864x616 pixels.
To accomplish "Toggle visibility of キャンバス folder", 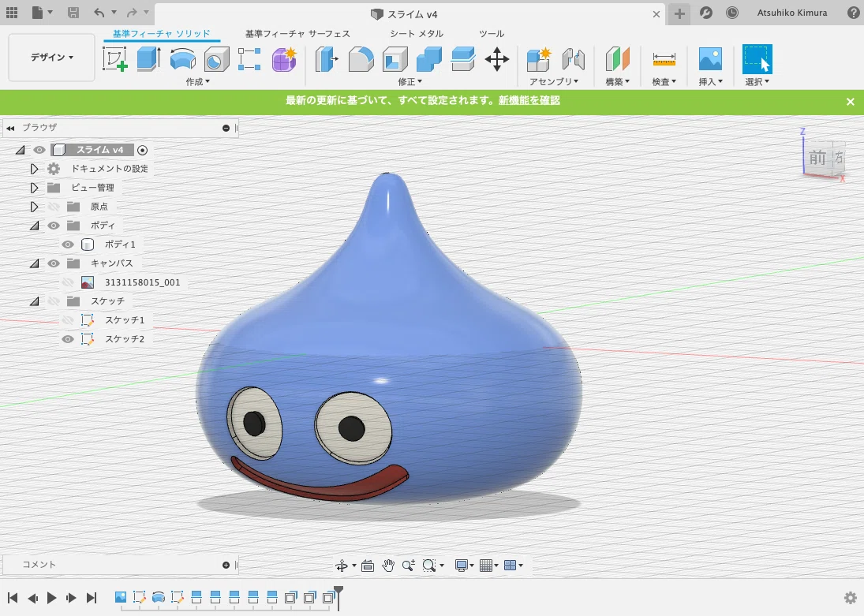I will pos(54,263).
